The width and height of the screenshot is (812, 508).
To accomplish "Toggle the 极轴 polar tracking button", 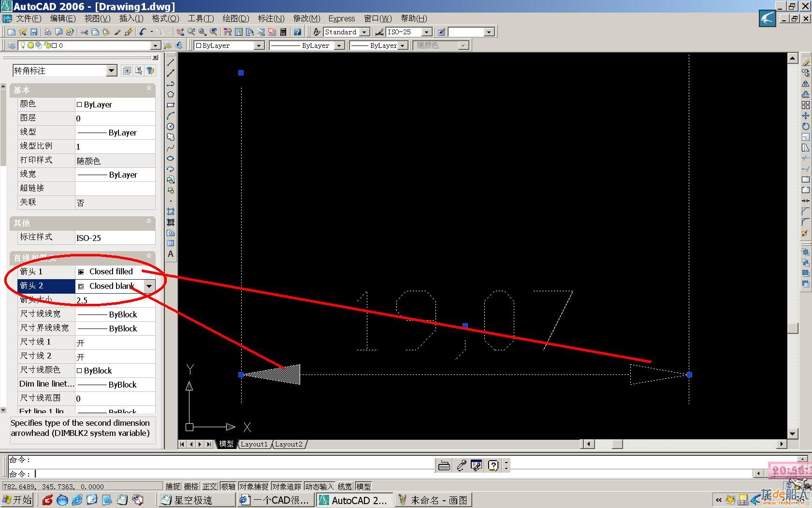I will (x=229, y=487).
